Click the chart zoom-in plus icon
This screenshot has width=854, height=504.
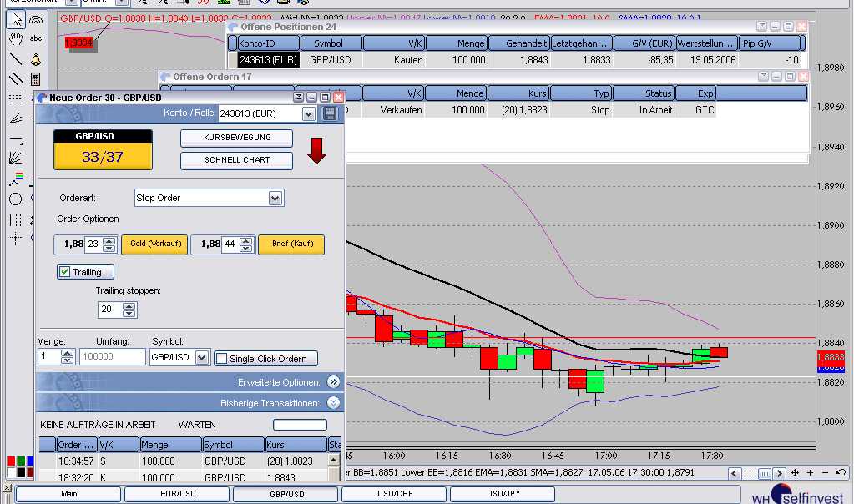pyautogui.click(x=810, y=473)
